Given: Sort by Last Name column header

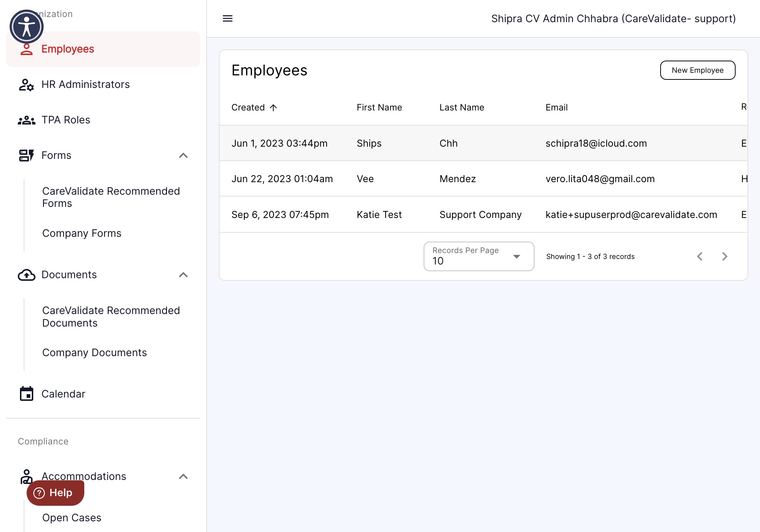Looking at the screenshot, I should point(462,108).
